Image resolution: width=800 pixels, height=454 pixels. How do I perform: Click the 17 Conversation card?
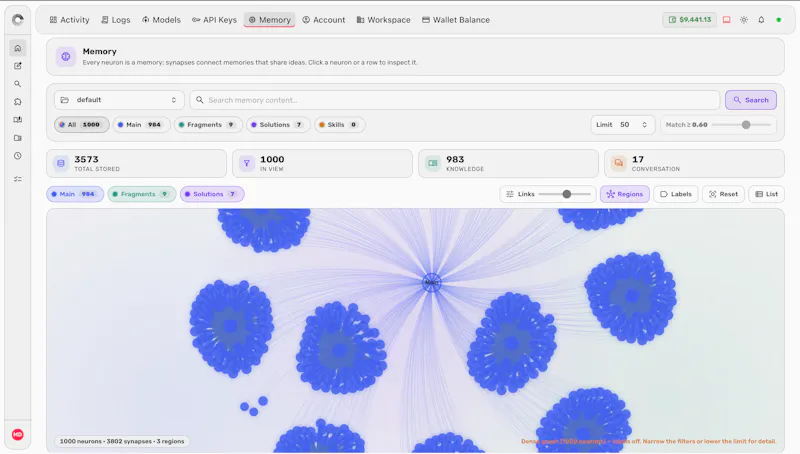(694, 163)
